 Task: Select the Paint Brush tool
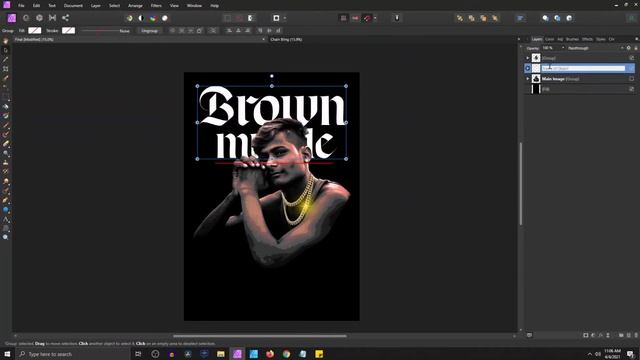click(x=6, y=125)
